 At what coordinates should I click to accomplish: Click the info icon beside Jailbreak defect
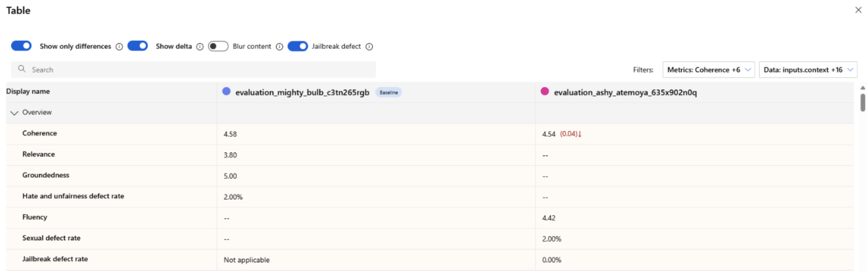369,46
